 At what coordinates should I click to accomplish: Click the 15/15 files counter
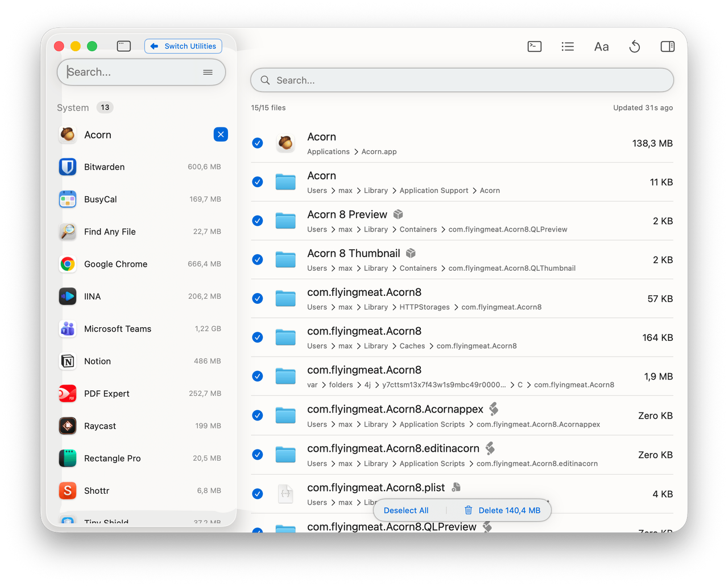[268, 108]
